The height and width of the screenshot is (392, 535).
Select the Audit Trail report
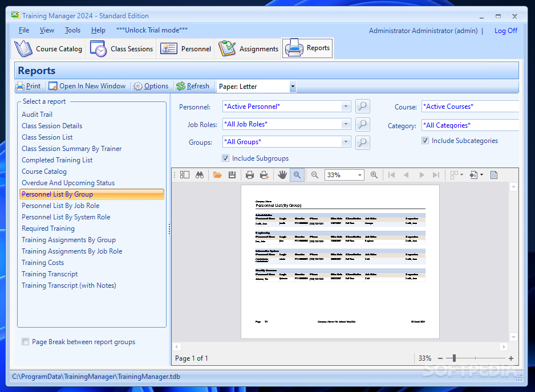click(x=37, y=115)
